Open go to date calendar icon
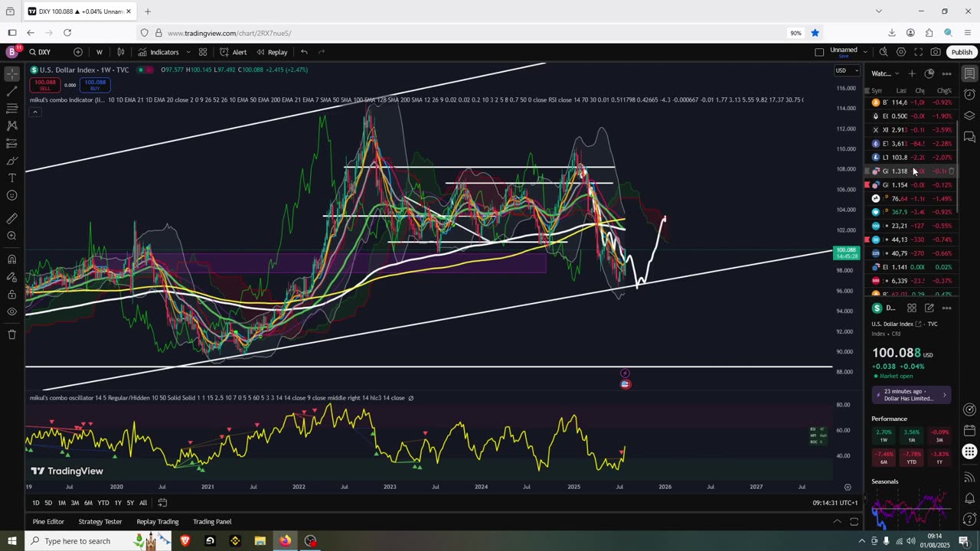The height and width of the screenshot is (551, 980). 162,503
